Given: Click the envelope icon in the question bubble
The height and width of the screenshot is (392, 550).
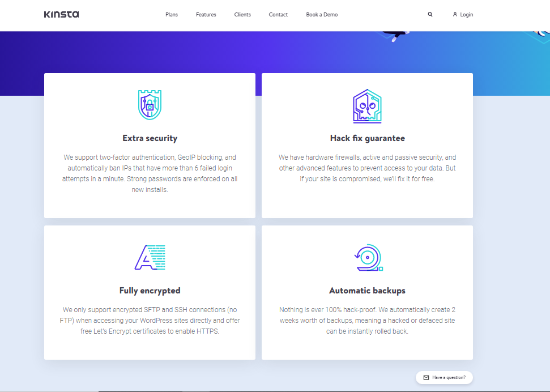Looking at the screenshot, I should [x=425, y=377].
